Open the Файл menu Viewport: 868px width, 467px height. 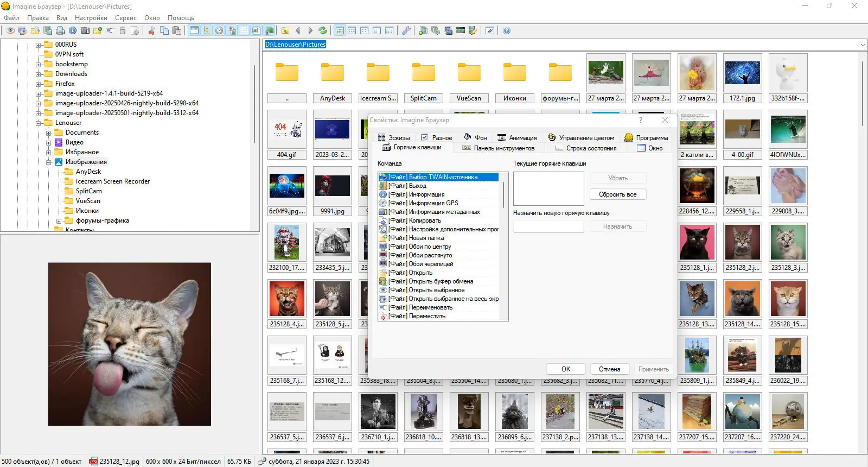pyautogui.click(x=11, y=18)
